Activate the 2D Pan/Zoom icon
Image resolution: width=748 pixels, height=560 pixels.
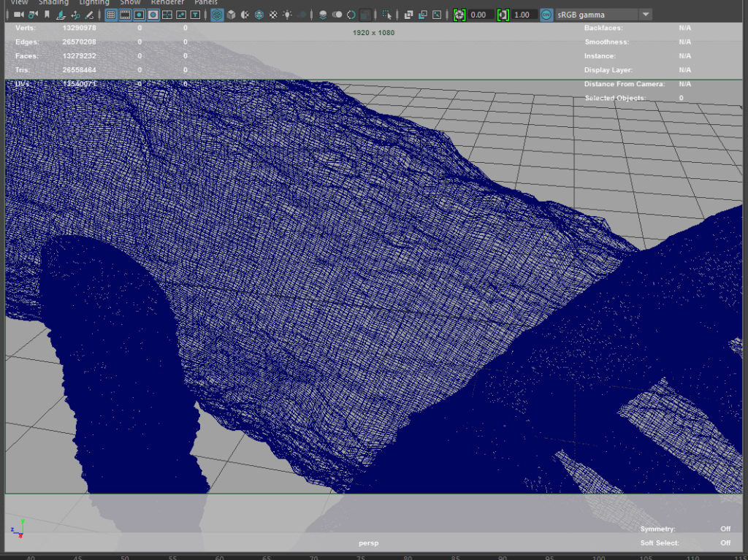tap(75, 15)
